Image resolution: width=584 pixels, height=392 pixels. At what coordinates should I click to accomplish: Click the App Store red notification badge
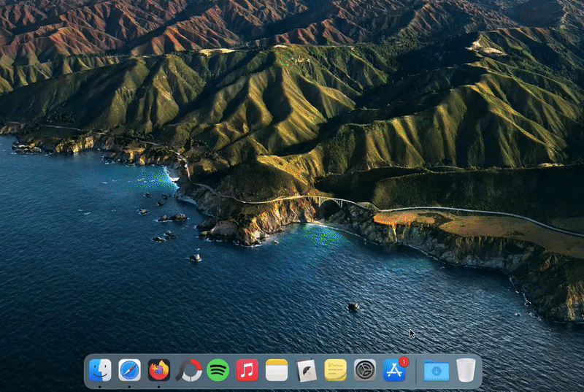pos(404,361)
